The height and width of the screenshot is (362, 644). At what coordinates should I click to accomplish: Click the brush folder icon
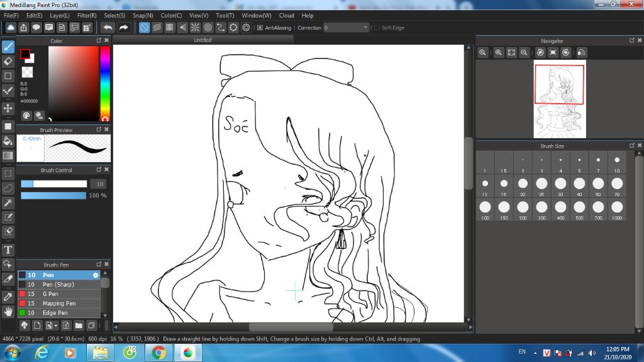tap(79, 326)
